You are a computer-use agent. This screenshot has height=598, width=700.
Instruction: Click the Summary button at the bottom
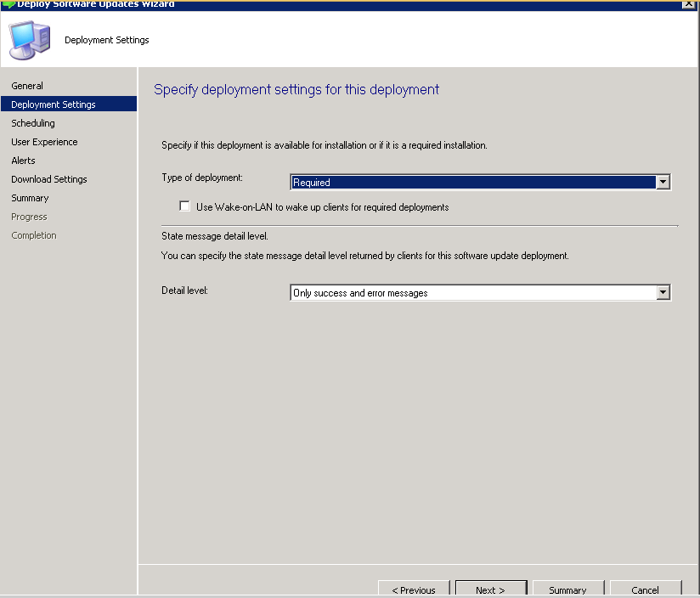567,589
